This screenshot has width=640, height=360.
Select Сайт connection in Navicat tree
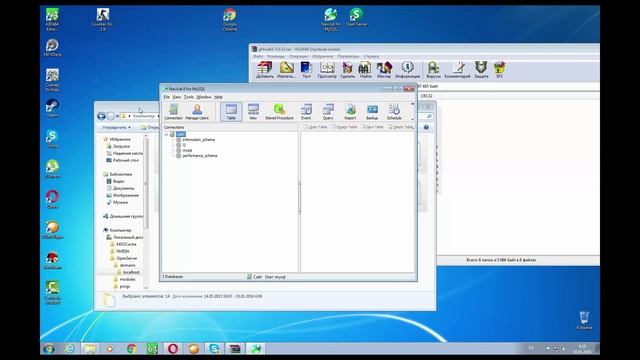tap(181, 134)
